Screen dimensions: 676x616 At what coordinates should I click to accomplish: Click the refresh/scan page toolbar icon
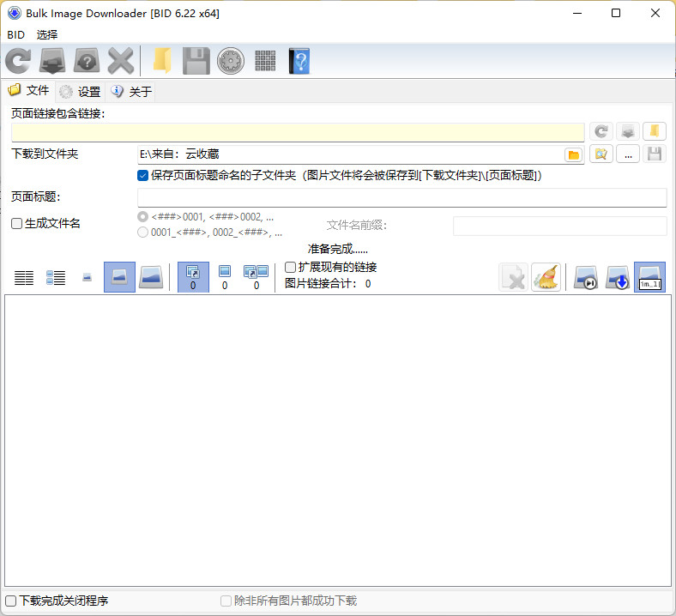point(18,61)
